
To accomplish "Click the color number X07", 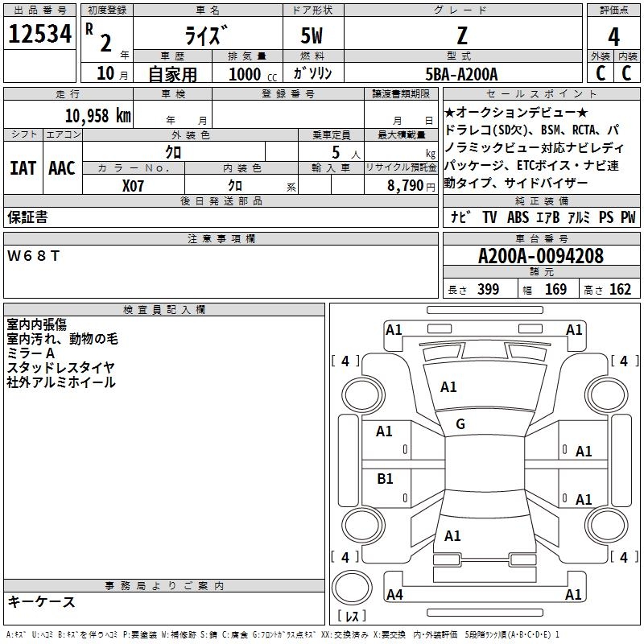I will [x=133, y=186].
